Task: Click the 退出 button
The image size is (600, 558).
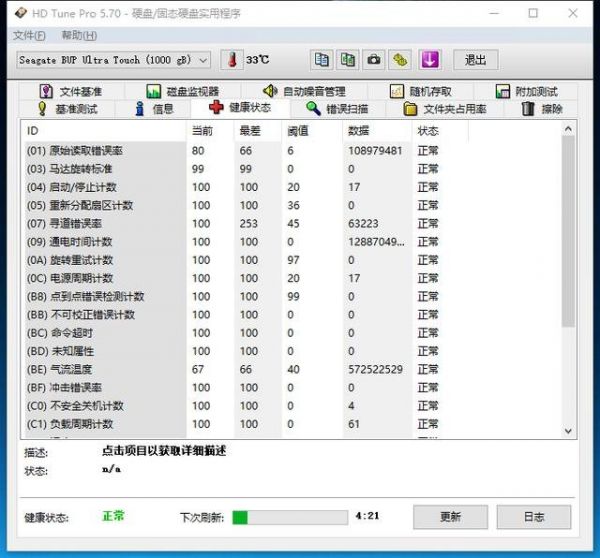Action: 476,60
